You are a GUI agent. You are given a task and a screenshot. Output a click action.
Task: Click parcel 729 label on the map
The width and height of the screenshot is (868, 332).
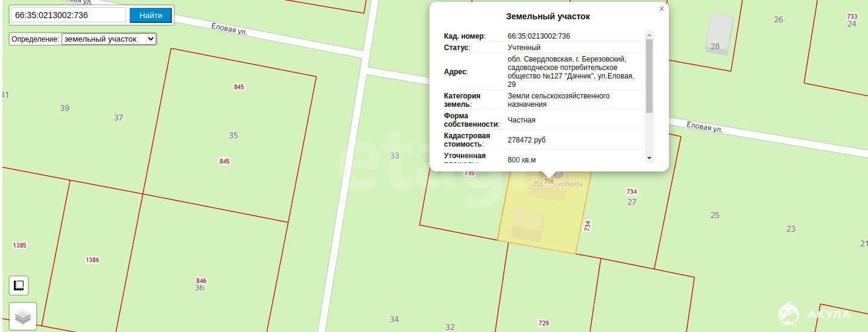coord(543,324)
